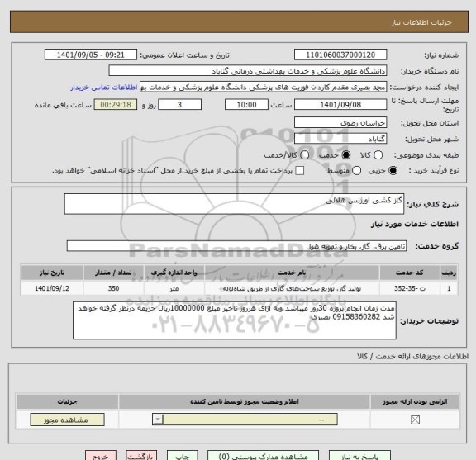Click the واحد اندازه گیری column header

point(174,273)
